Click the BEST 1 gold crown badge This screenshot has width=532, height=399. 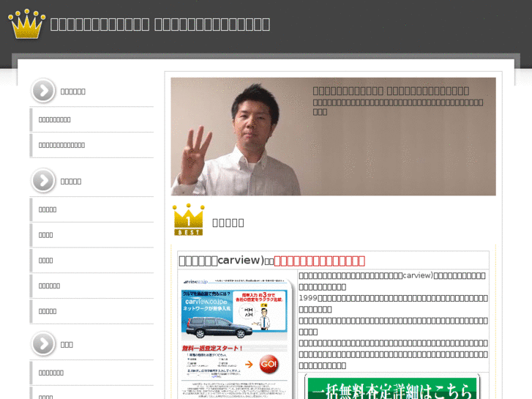click(x=188, y=220)
